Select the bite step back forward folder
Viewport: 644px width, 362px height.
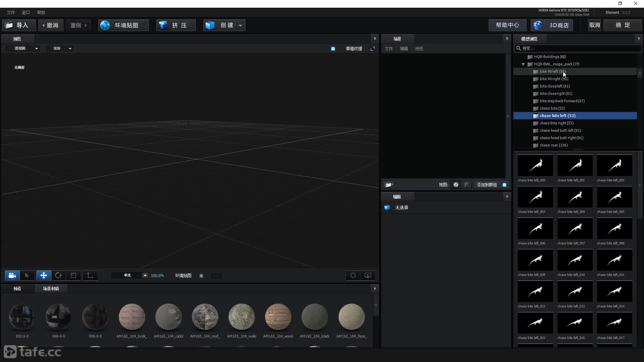click(x=562, y=101)
